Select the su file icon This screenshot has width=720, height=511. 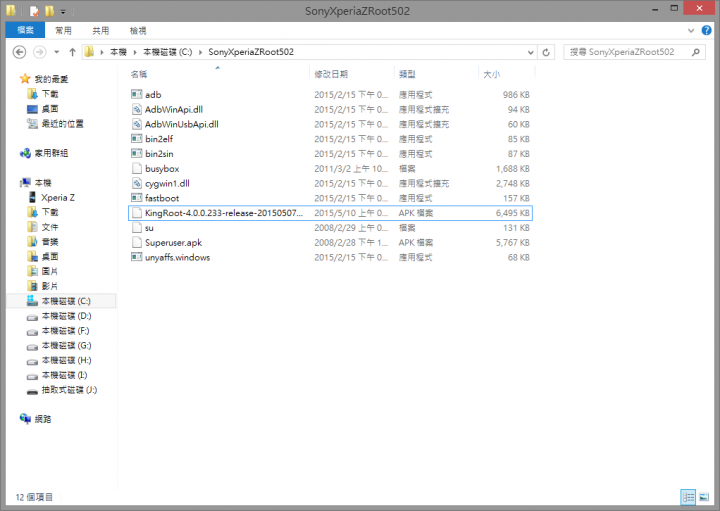[x=137, y=228]
